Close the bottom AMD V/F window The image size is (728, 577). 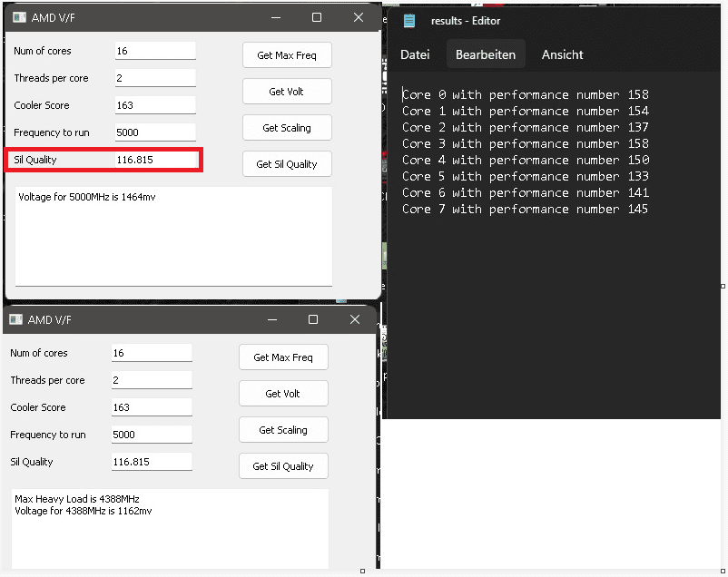(355, 319)
